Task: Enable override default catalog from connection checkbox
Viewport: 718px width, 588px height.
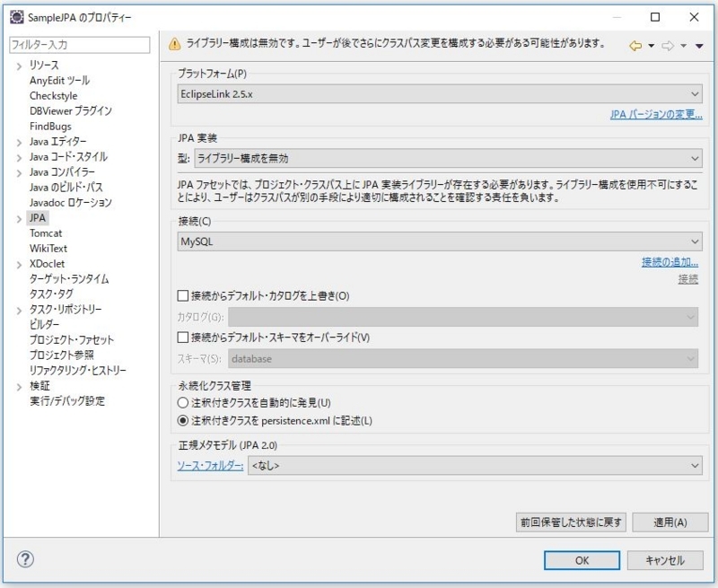Action: coord(184,295)
